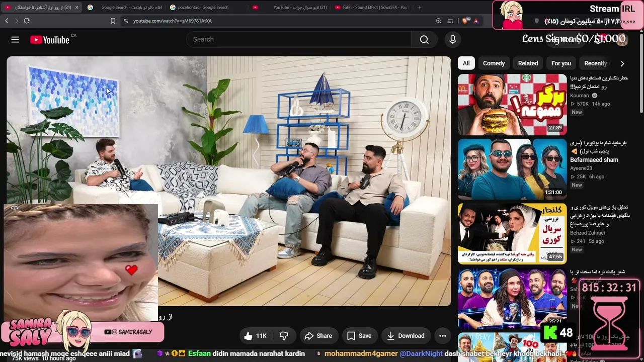Open Brave Shields lion icon

pos(465,21)
